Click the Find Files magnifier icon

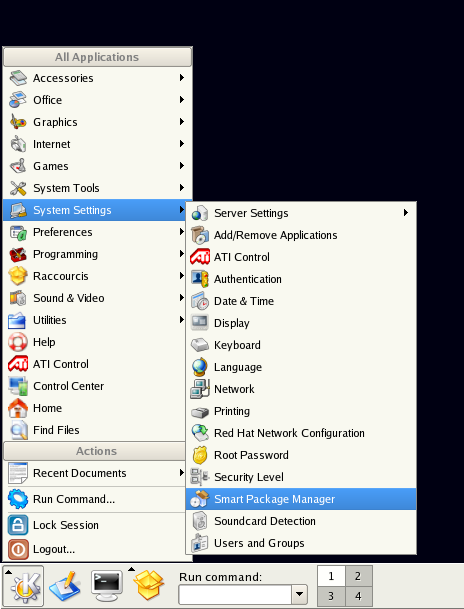tap(18, 430)
